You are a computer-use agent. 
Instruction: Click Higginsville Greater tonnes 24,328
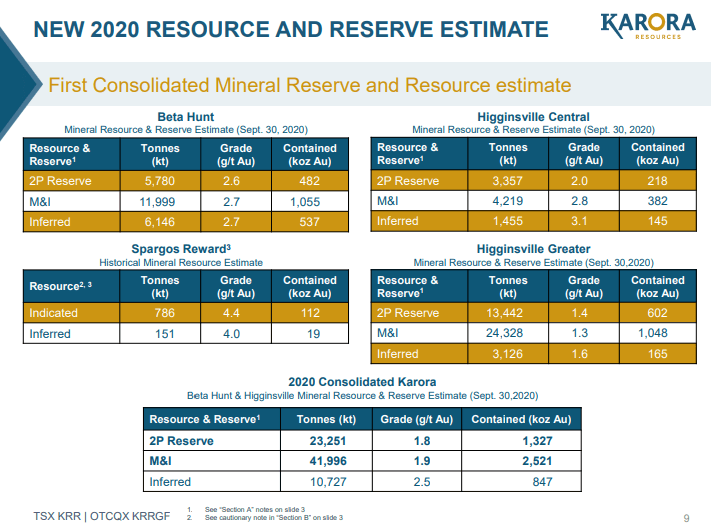tap(505, 333)
